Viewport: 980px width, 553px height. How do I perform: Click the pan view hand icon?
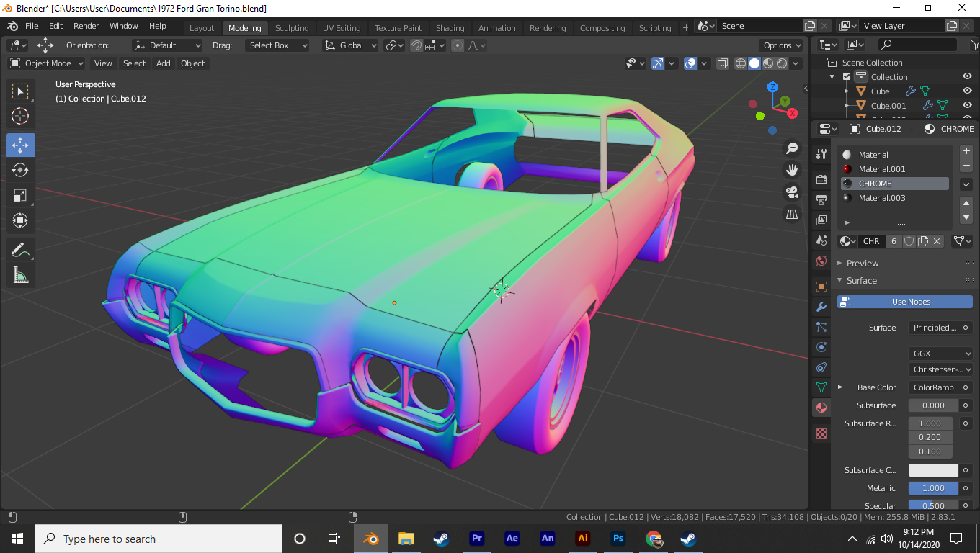pyautogui.click(x=792, y=170)
